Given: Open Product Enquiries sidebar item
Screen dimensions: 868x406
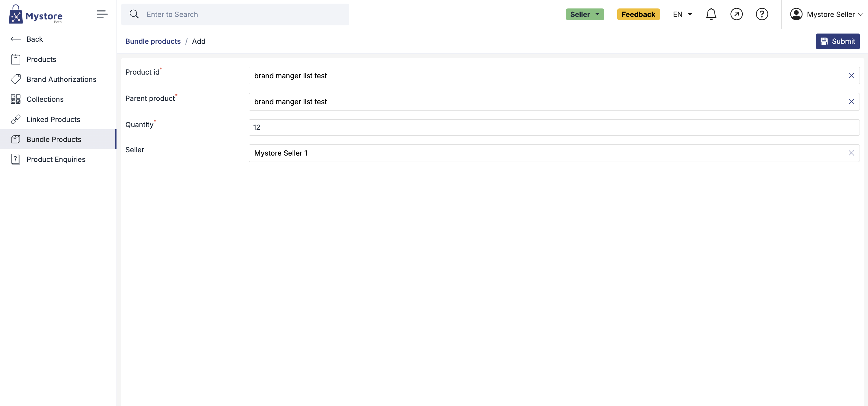Looking at the screenshot, I should pyautogui.click(x=56, y=159).
